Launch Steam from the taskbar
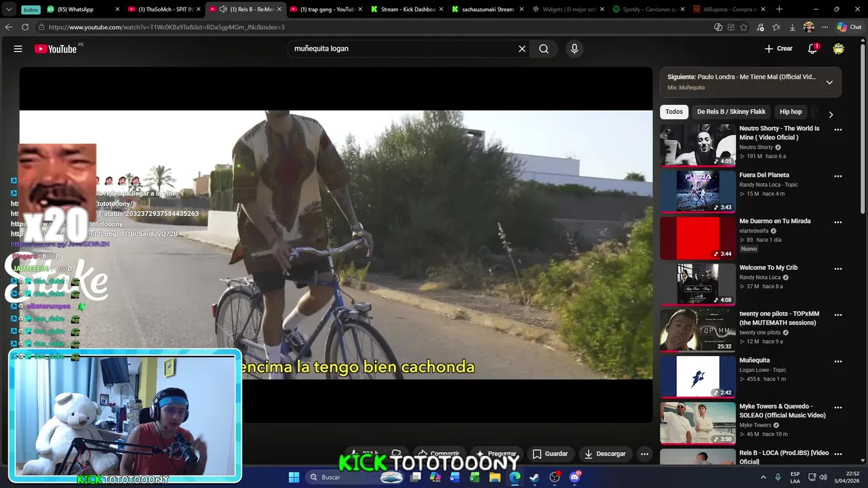 click(534, 477)
